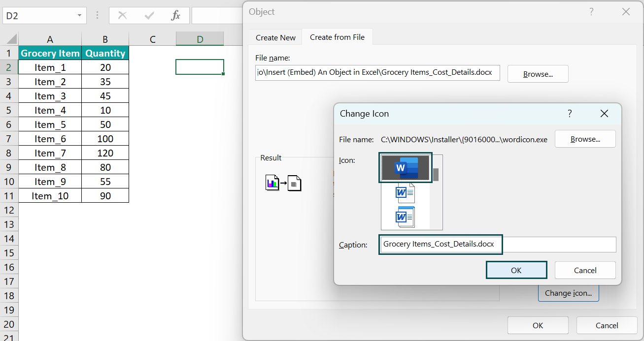Click the icon list scrollbar thumb
This screenshot has width=644, height=341.
[x=436, y=175]
